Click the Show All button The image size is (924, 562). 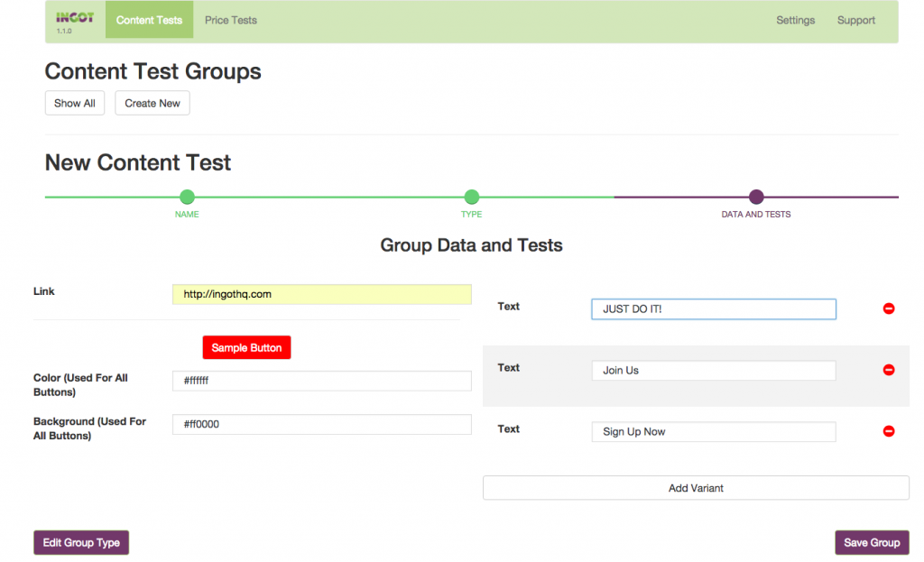(75, 104)
